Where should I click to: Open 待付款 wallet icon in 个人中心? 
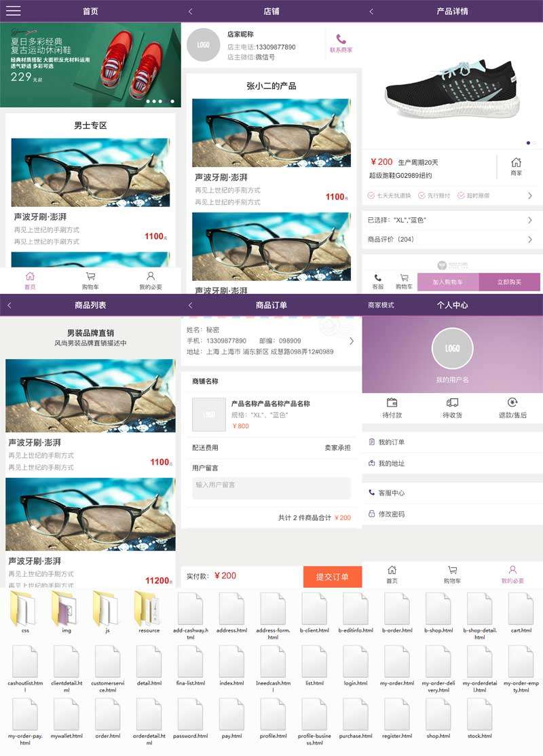[x=392, y=402]
